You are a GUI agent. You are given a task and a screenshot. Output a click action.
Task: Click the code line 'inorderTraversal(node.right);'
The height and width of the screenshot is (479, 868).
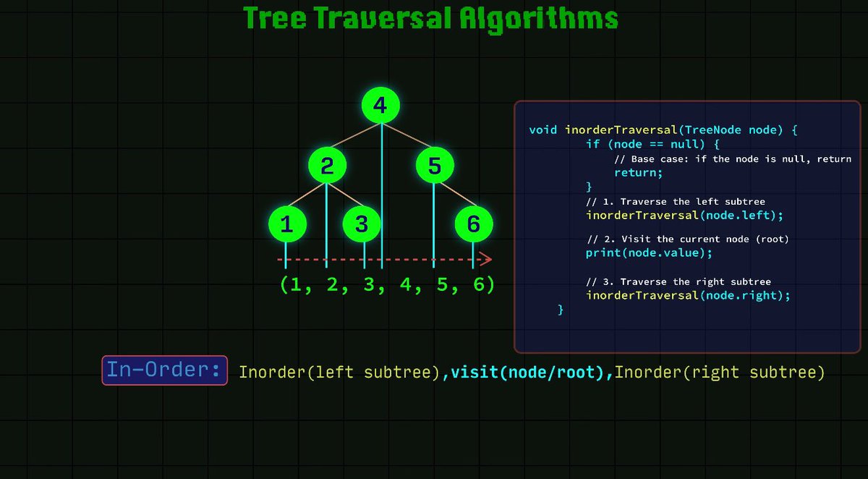[x=688, y=296]
